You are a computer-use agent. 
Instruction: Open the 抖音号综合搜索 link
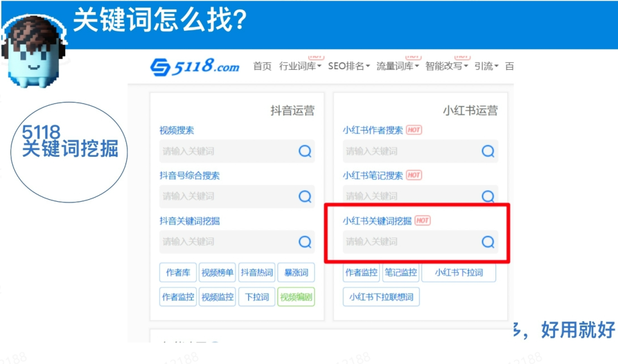189,176
